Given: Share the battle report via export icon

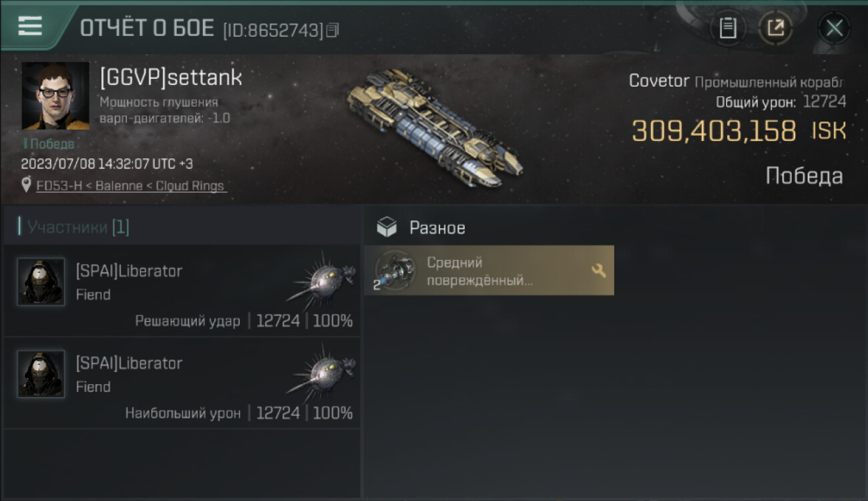Looking at the screenshot, I should [775, 28].
